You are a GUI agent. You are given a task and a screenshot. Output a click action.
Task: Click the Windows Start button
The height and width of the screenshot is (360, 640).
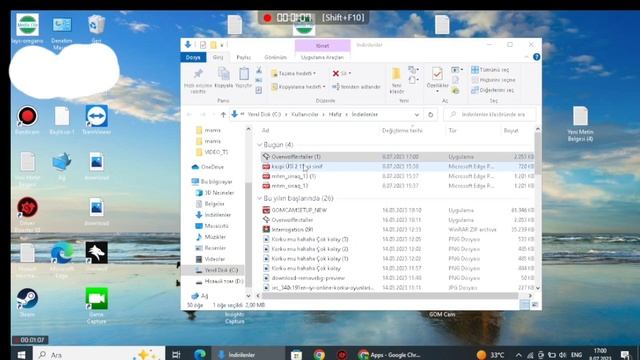[x=21, y=354]
